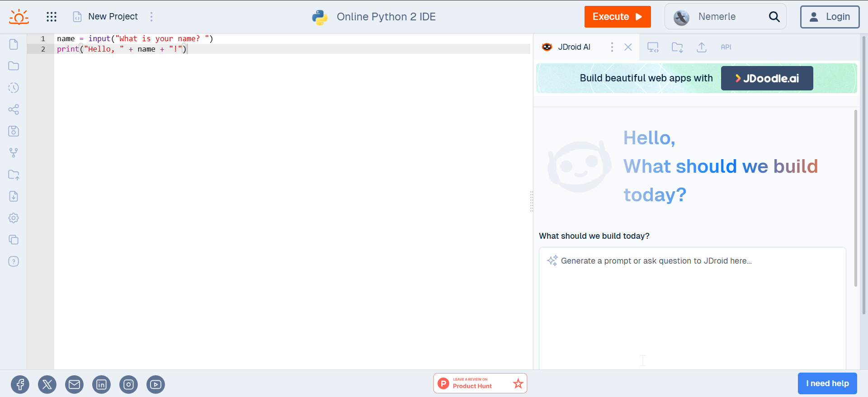Click the new file sidebar icon
This screenshot has height=397, width=868.
(x=14, y=44)
